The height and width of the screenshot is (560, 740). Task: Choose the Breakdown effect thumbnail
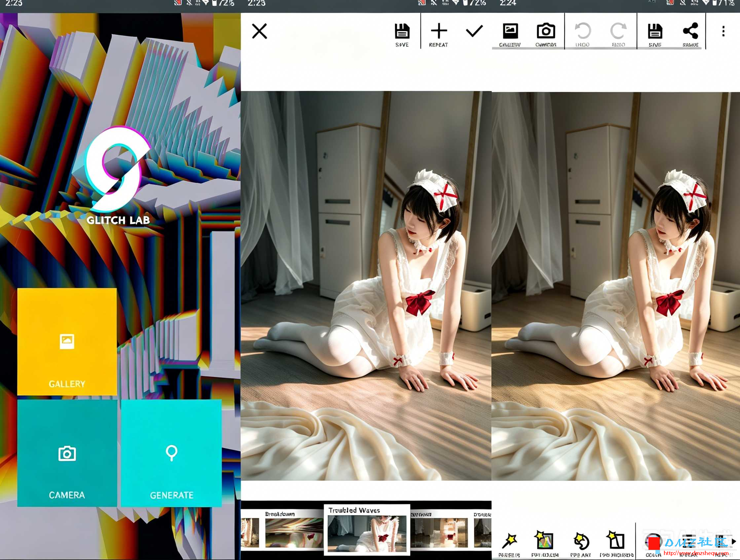[x=294, y=530]
